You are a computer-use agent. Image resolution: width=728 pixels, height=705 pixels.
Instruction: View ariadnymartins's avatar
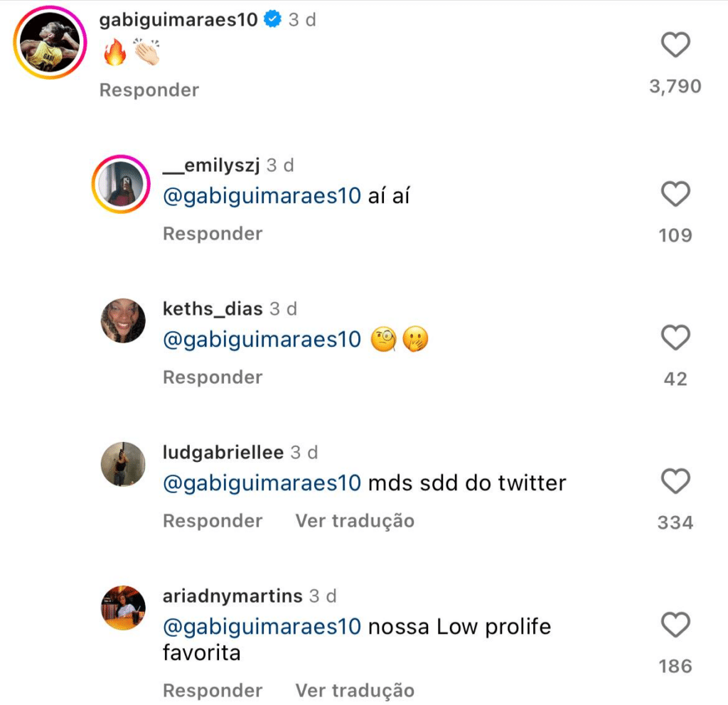123,608
